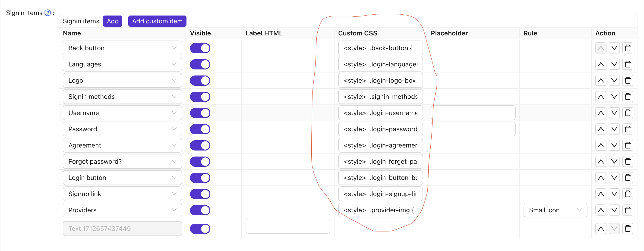Delete the Signup link row
The image size is (644, 251).
coord(628,194)
